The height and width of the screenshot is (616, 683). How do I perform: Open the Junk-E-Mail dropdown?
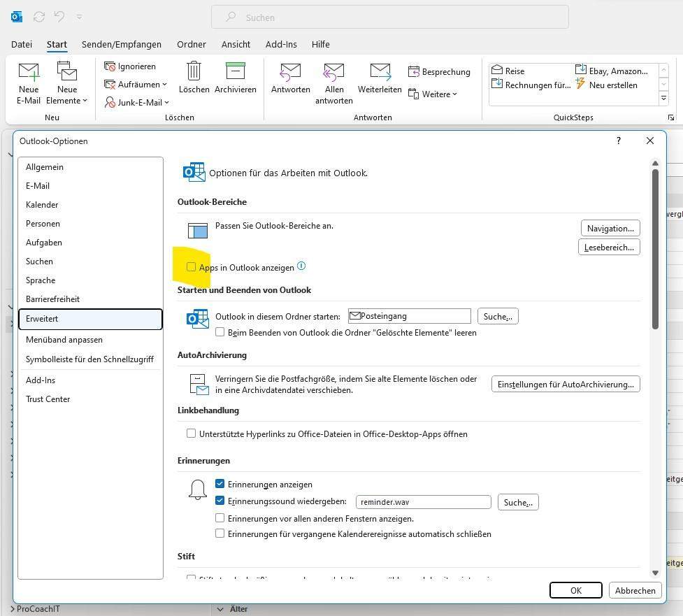[136, 102]
